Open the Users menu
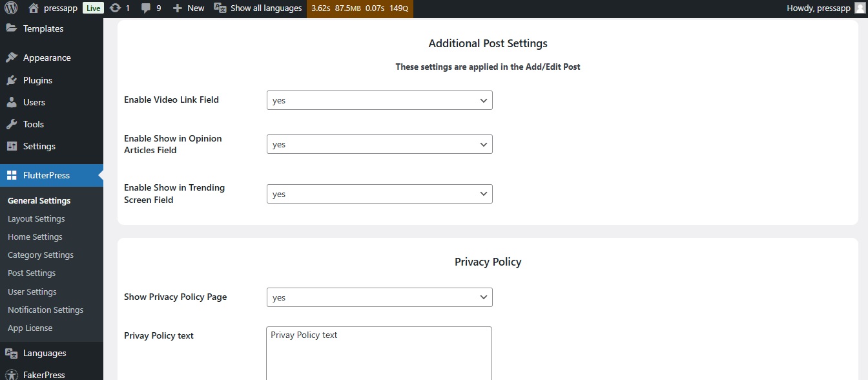 [x=52, y=102]
